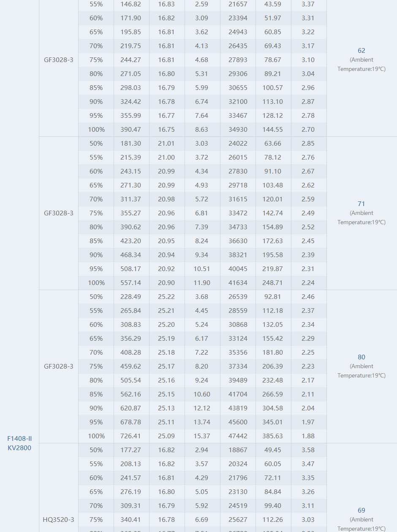397x532 pixels.
Task: Click the 15.37 current value
Action: [x=202, y=436]
